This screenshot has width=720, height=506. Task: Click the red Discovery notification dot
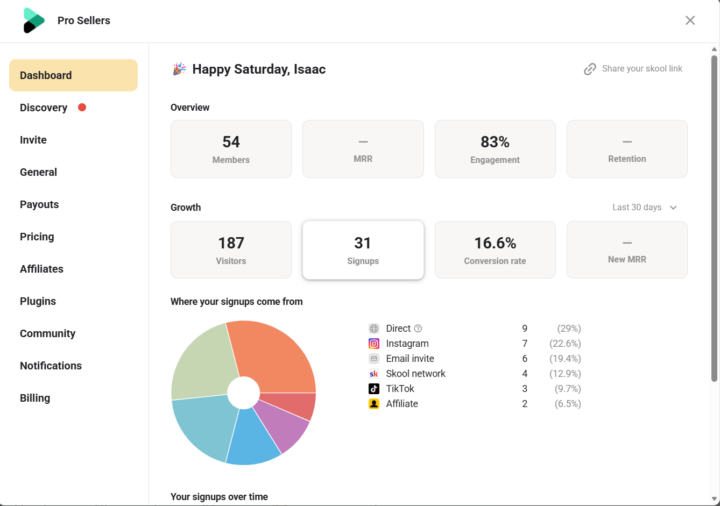coord(82,107)
